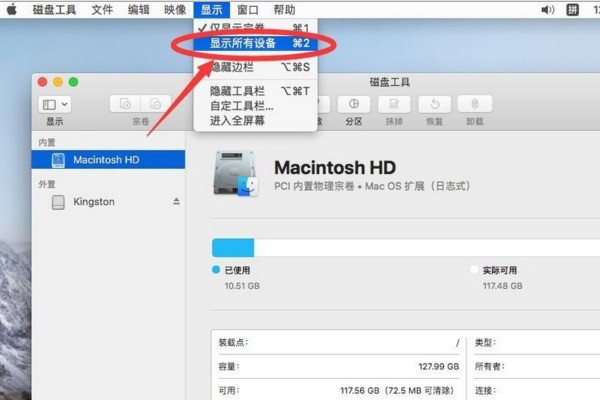Open the 编辑 menu
Image resolution: width=600 pixels, height=400 pixels.
138,10
